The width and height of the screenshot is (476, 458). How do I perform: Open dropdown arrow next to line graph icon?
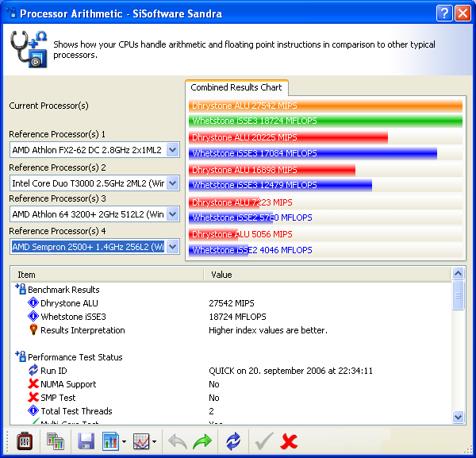click(154, 441)
